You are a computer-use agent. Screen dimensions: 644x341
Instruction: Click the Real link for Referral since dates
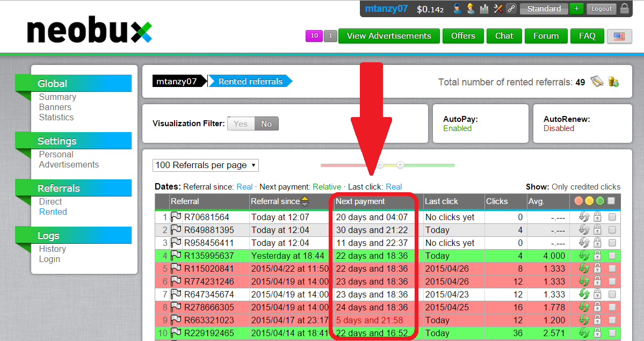coord(244,187)
